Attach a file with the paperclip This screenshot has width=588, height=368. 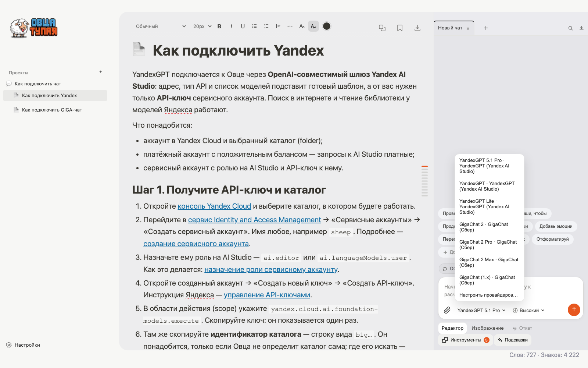[x=447, y=310]
